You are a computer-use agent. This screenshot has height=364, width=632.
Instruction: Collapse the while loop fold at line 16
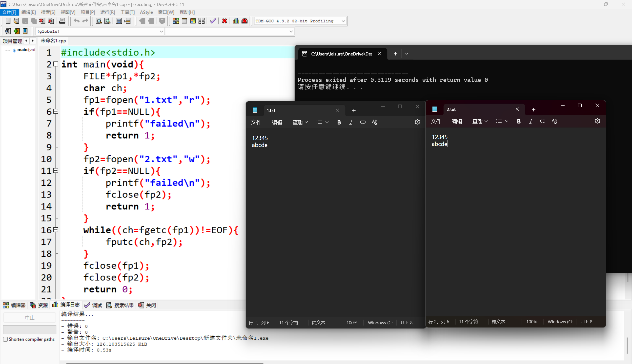pos(56,230)
